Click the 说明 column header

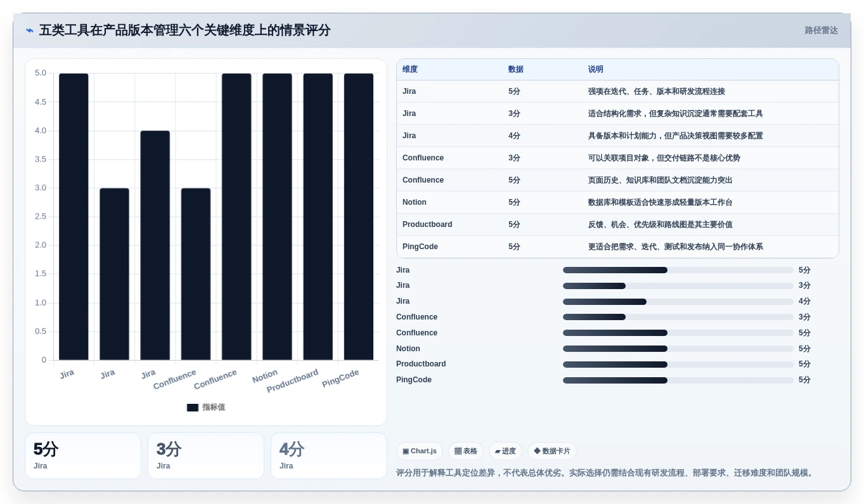(x=596, y=70)
